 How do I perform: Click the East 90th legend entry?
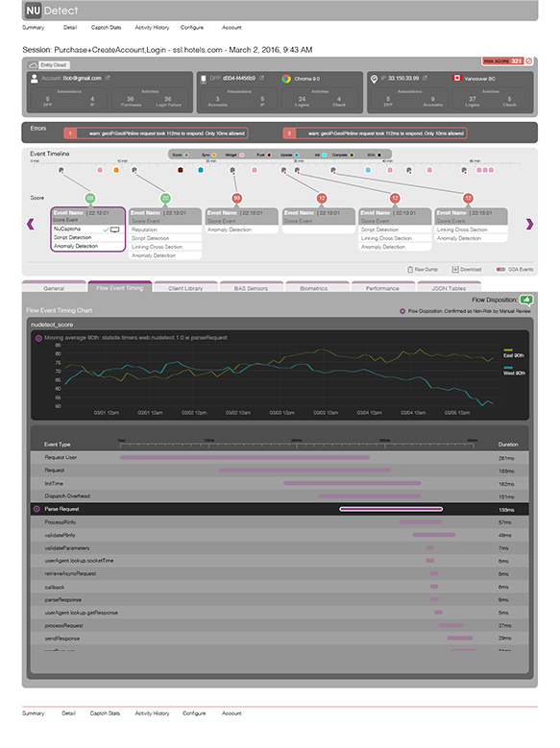514,353
